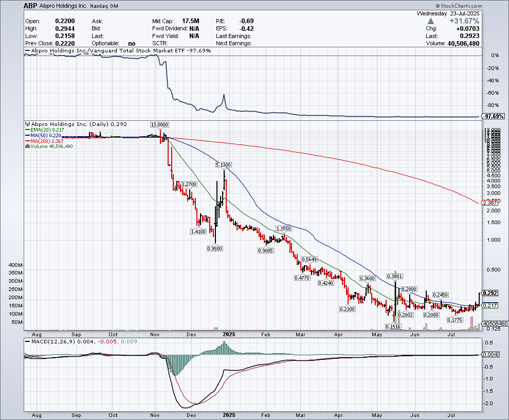This screenshot has width=509, height=420.
Task: Click the 0.004 MACD axis tag
Action: pos(490,354)
